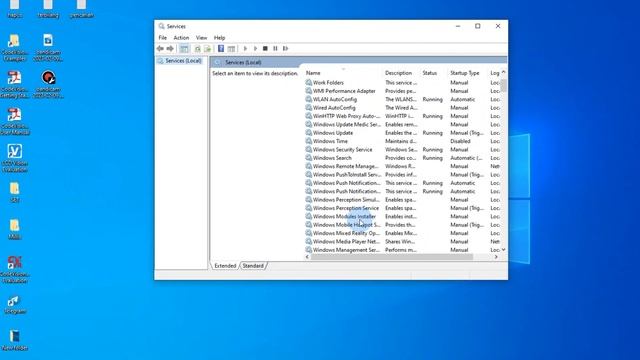Click the gear icon beside Windows Management Ser...

click(309, 250)
